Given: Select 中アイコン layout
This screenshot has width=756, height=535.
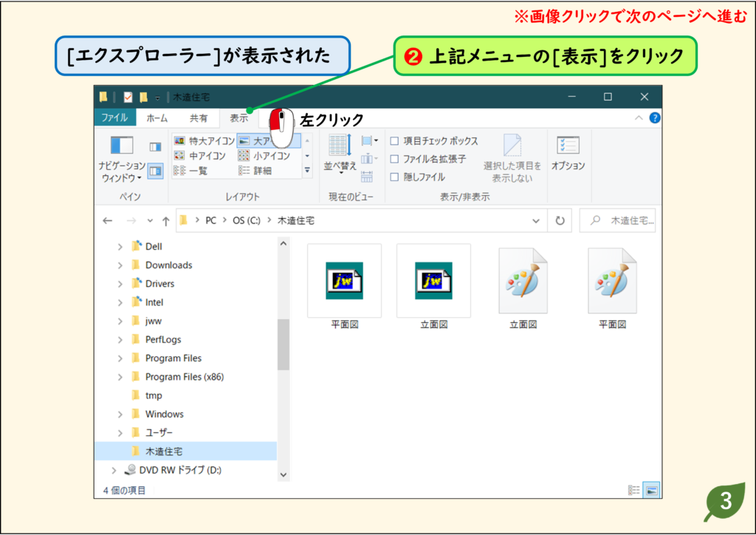Looking at the screenshot, I should pyautogui.click(x=200, y=156).
